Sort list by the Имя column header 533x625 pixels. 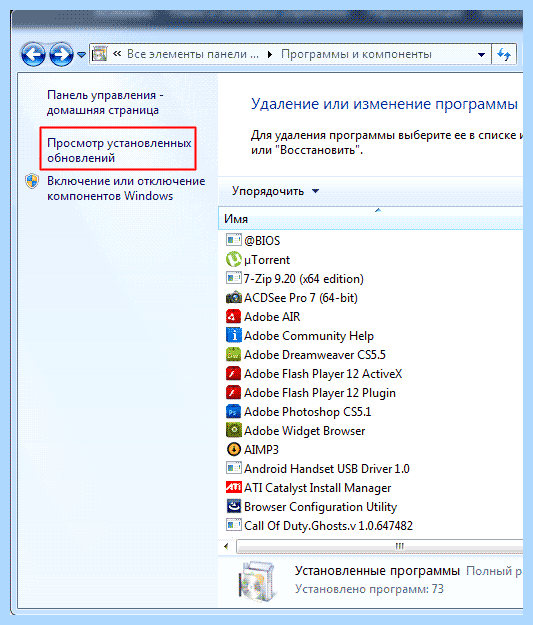pos(370,218)
